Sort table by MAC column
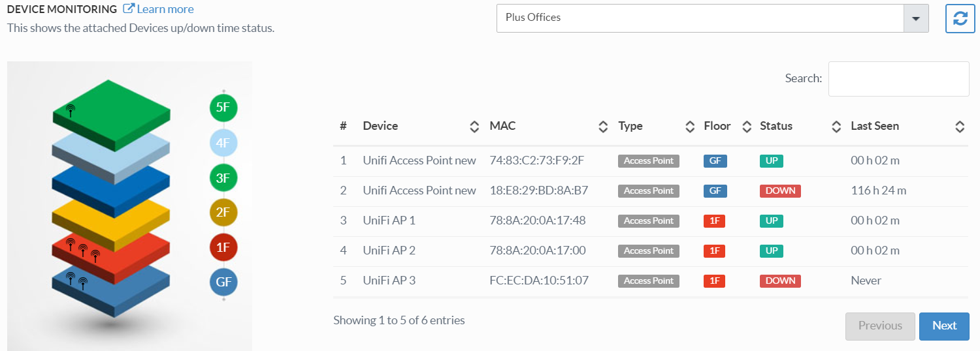 click(603, 127)
